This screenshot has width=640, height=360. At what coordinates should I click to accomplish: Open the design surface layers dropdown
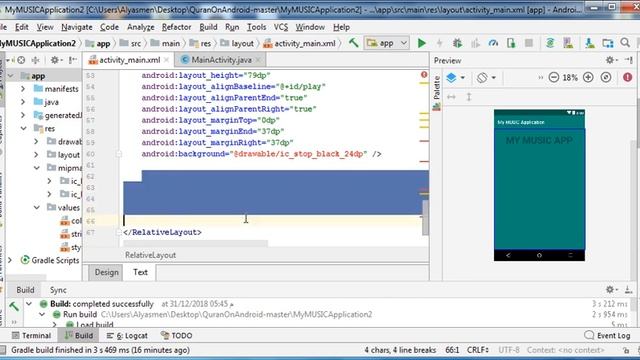pyautogui.click(x=456, y=77)
